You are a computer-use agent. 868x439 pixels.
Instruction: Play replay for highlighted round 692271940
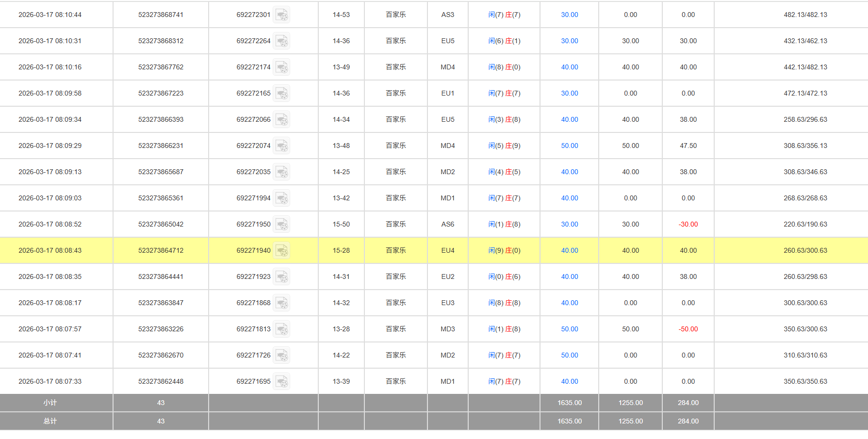[x=281, y=251]
